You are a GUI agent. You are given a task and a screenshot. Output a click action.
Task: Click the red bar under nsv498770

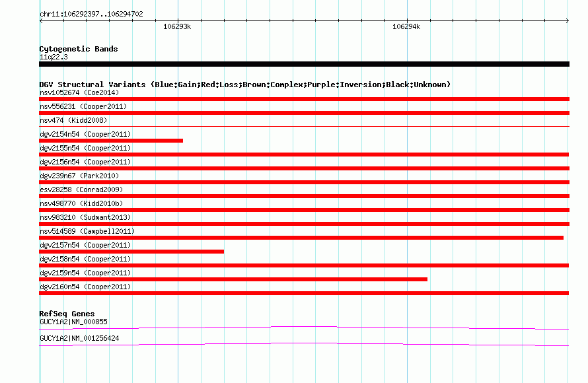click(x=304, y=210)
